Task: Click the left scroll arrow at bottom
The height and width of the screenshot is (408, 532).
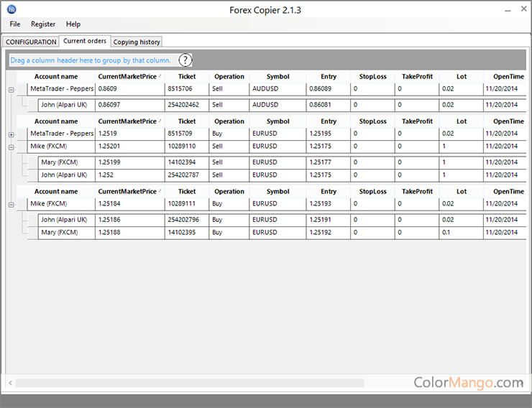Action: [x=11, y=383]
